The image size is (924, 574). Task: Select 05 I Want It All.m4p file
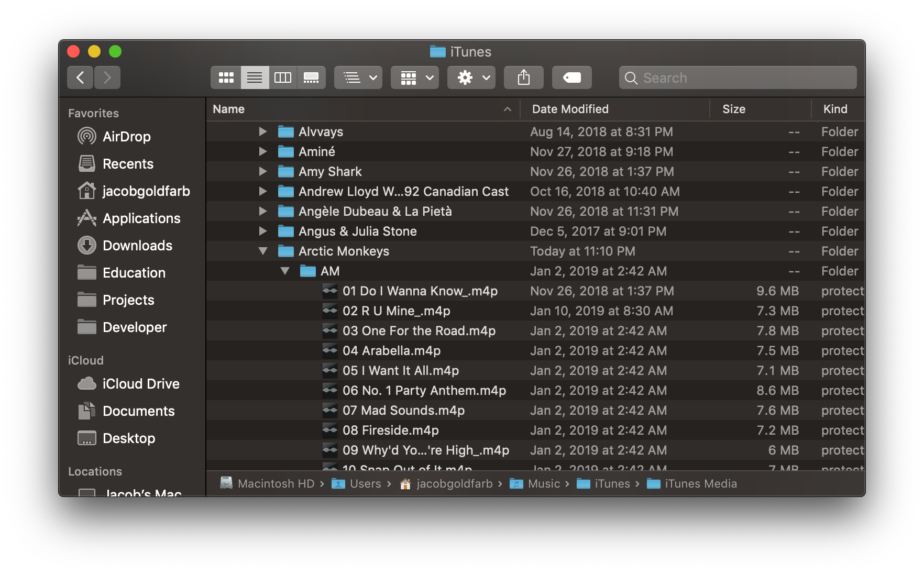[535, 370]
